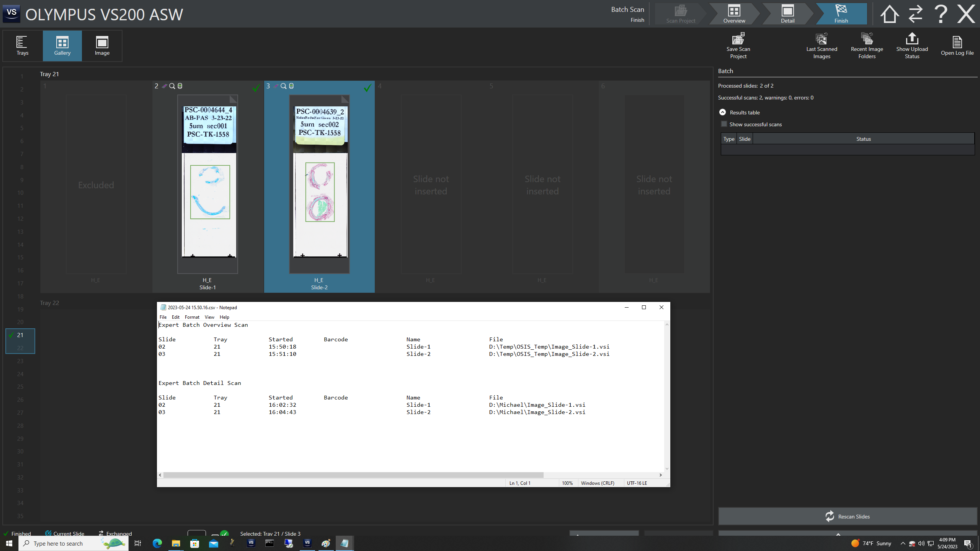Go to the Overview workflow step
This screenshot has width=980, height=551.
click(x=734, y=14)
